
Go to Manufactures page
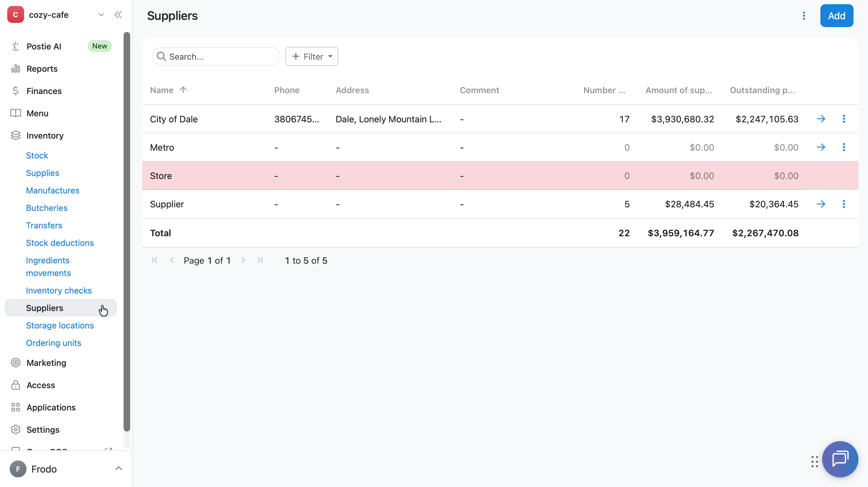(52, 190)
